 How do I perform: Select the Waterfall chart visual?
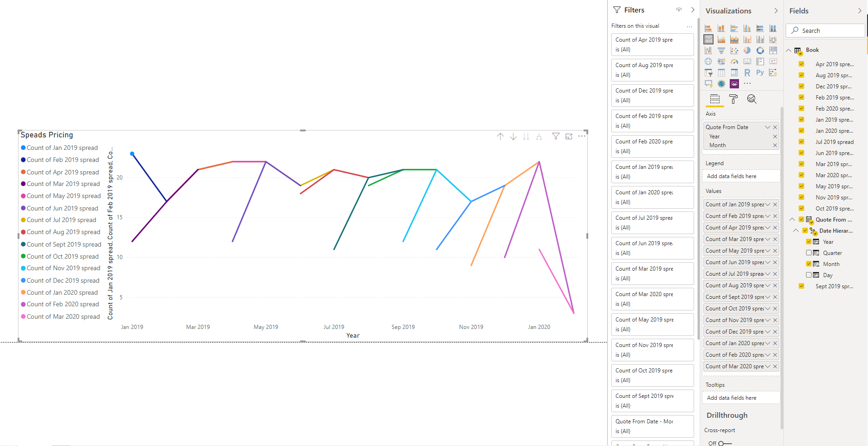(x=708, y=50)
